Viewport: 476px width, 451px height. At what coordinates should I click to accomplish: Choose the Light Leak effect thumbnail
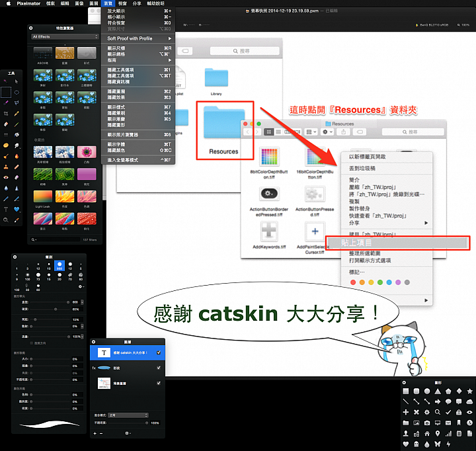[x=43, y=196]
